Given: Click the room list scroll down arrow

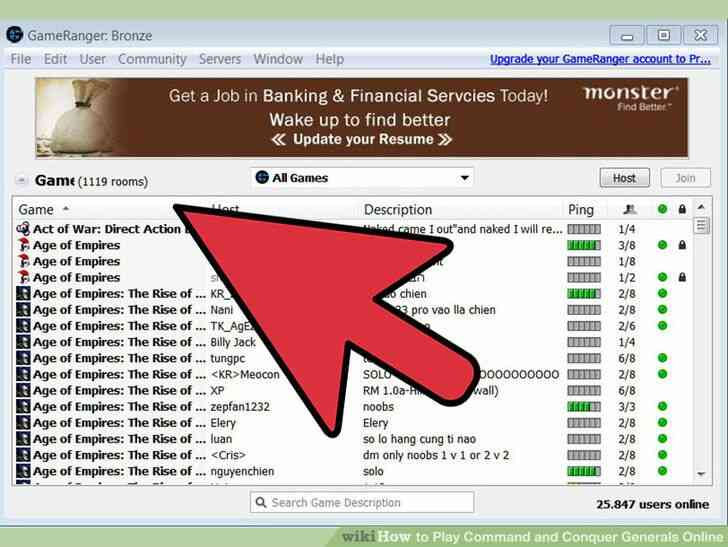Looking at the screenshot, I should pos(701,474).
